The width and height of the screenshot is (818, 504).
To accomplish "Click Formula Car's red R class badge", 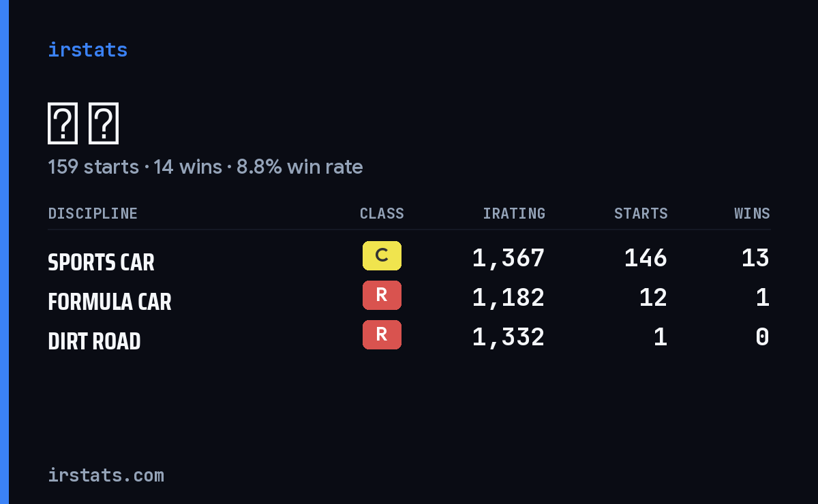I will (x=382, y=295).
